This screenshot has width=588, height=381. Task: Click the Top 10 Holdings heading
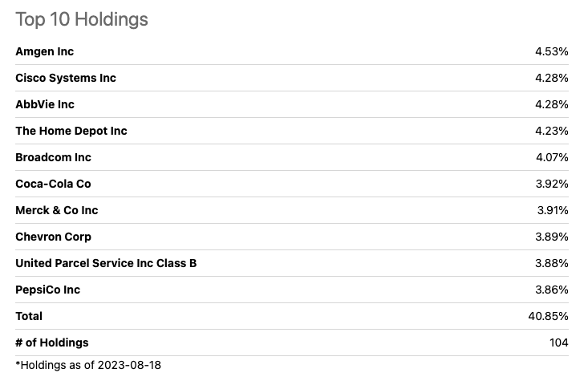click(82, 19)
